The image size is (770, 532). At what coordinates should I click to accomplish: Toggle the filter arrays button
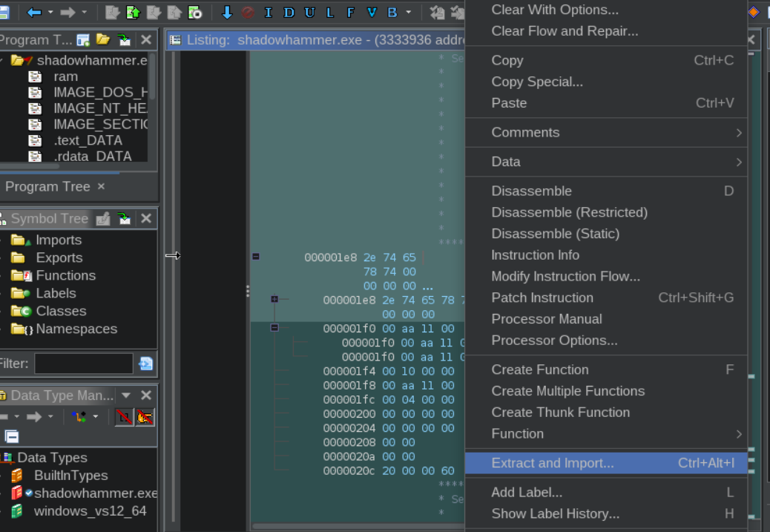pos(124,417)
